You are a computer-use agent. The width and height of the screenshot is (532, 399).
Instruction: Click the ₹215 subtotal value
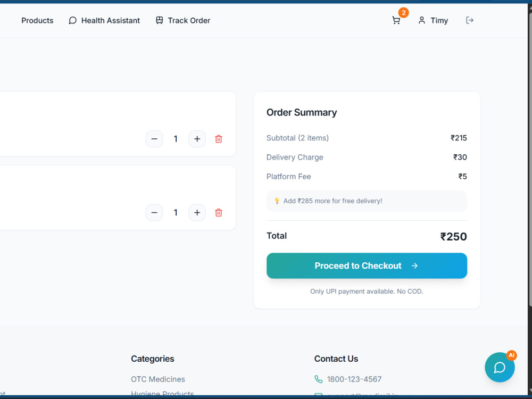[x=459, y=138]
